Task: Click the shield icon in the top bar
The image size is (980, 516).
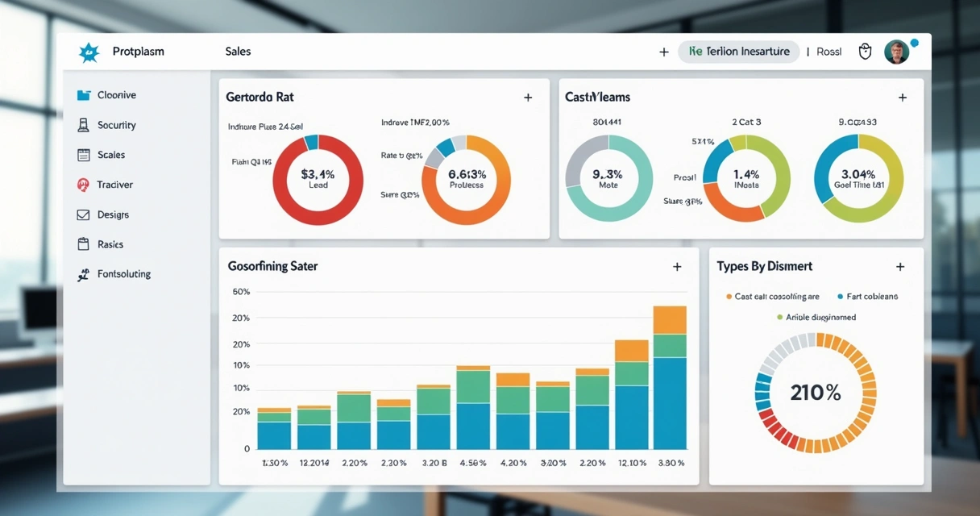Action: click(x=865, y=51)
